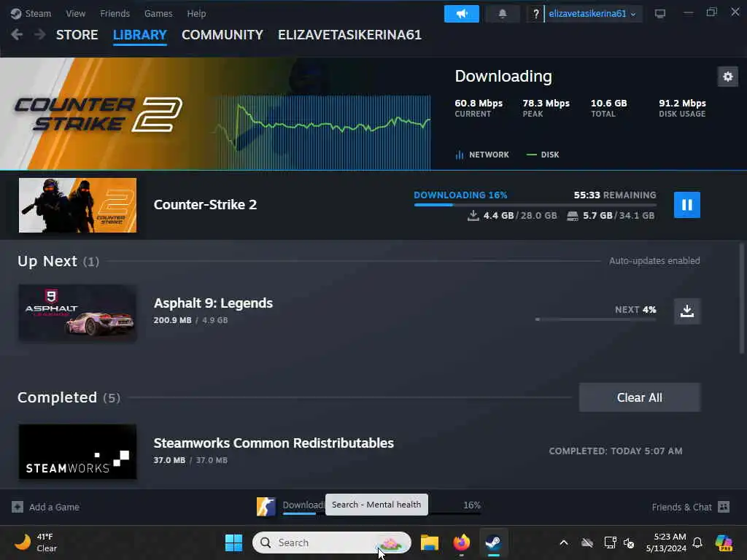Click the Asphalt 9 progress bar

click(x=595, y=319)
